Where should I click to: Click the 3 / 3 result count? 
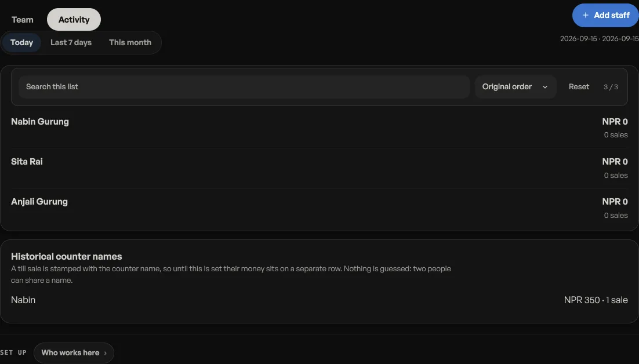(611, 87)
